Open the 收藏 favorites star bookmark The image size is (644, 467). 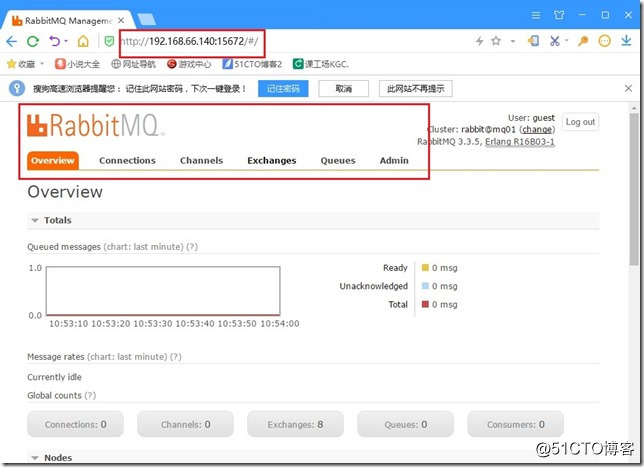[x=21, y=64]
